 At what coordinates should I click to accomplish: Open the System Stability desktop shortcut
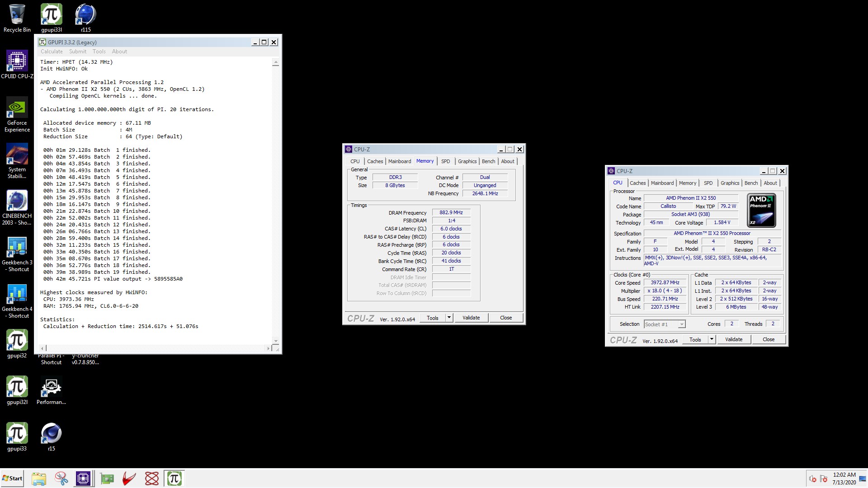point(17,161)
